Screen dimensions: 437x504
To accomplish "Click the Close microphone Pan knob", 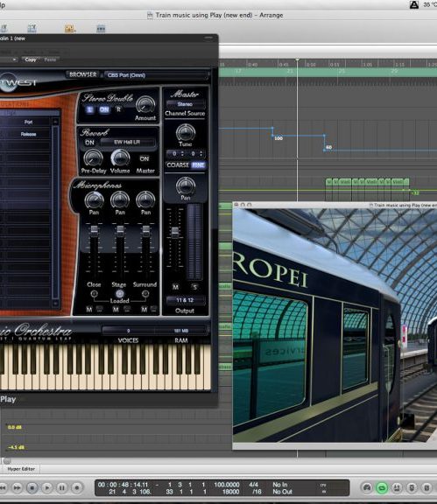I will point(94,200).
